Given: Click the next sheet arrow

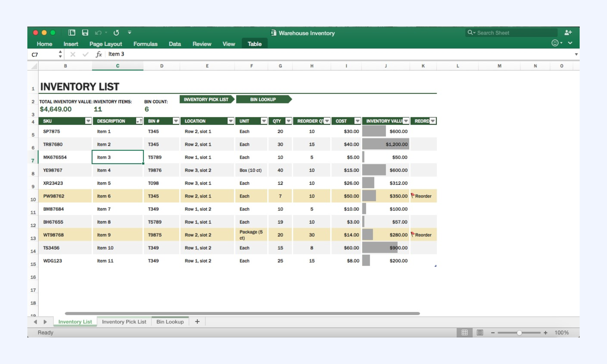Looking at the screenshot, I should (45, 322).
